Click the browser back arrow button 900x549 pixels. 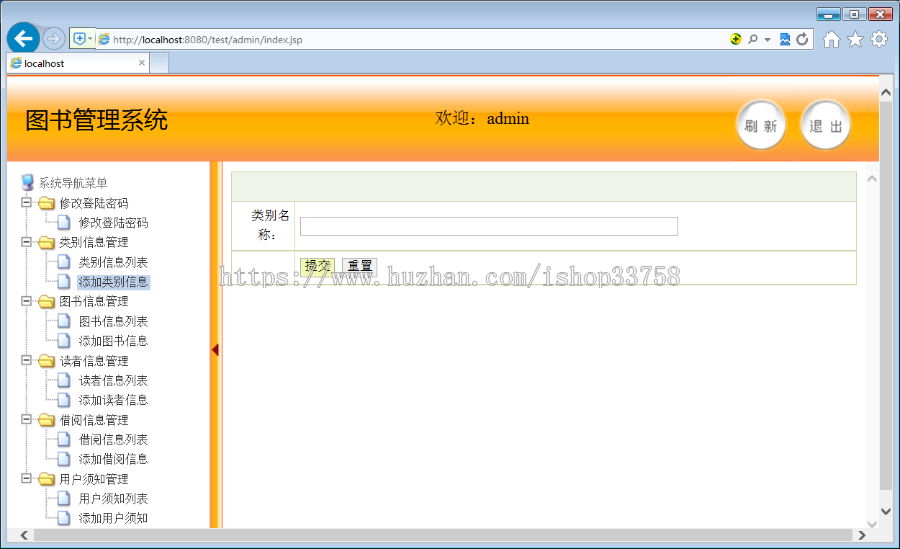click(24, 39)
